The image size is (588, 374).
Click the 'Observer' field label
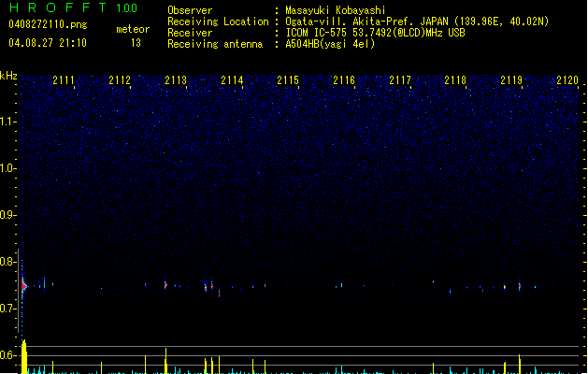(190, 10)
